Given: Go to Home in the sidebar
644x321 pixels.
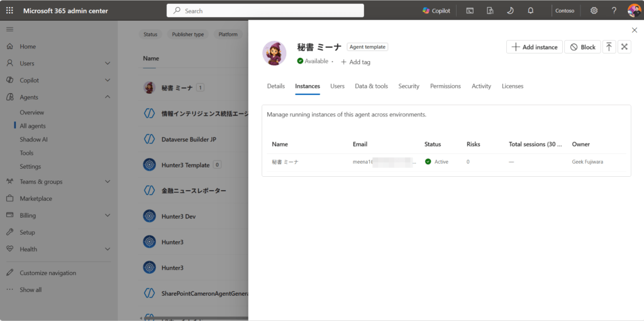Looking at the screenshot, I should tap(28, 47).
